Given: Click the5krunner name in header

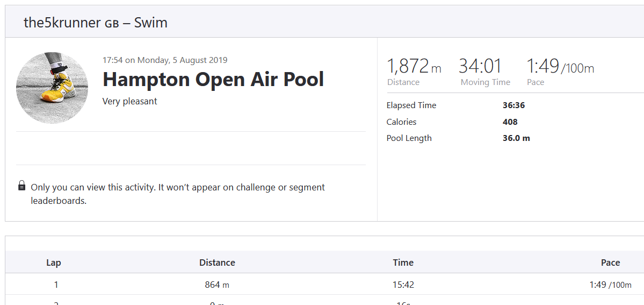Looking at the screenshot, I should [62, 23].
